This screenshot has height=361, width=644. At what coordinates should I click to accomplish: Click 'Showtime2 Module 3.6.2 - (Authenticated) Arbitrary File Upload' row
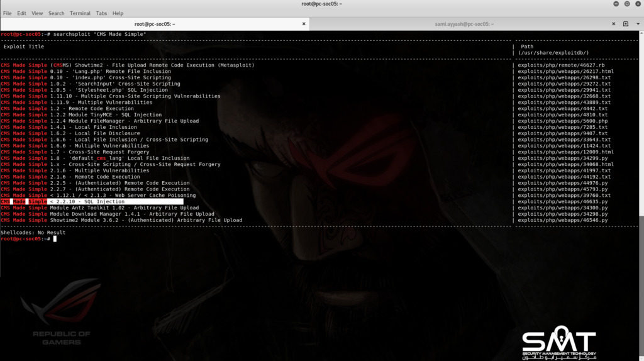pyautogui.click(x=121, y=220)
